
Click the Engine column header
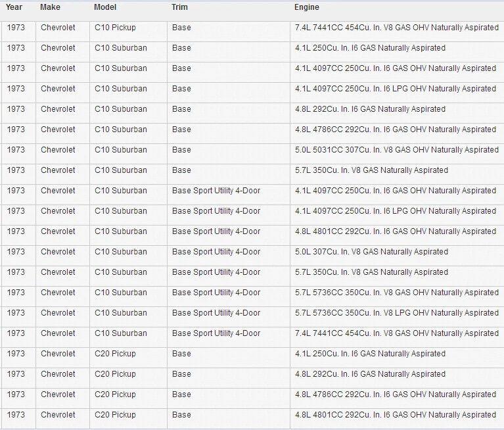tap(307, 7)
